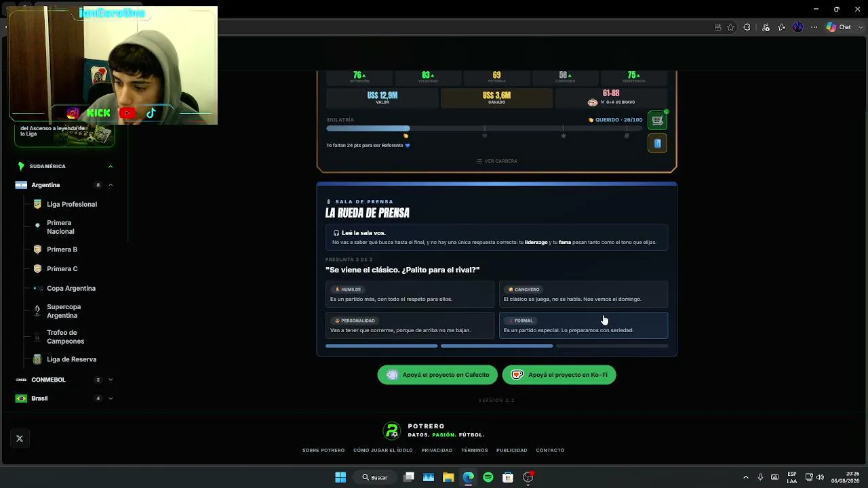Open the shopping cart shop button

[x=657, y=121]
